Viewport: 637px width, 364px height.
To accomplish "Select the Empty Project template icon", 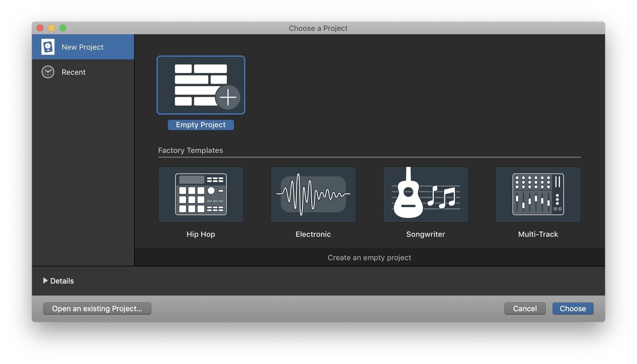I will [x=200, y=85].
